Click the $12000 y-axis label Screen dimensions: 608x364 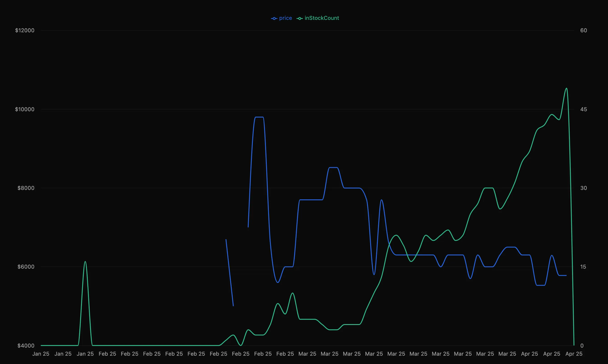(25, 30)
